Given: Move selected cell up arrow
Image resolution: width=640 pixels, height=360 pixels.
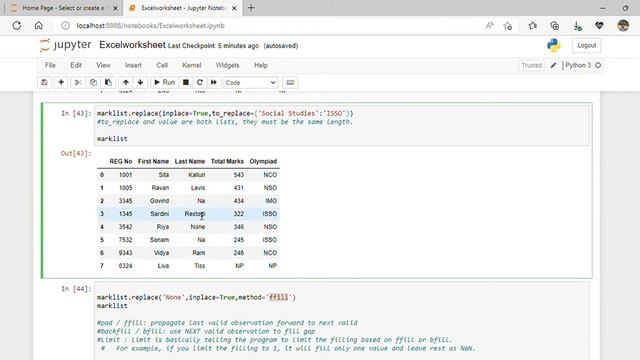Looking at the screenshot, I should click(126, 82).
